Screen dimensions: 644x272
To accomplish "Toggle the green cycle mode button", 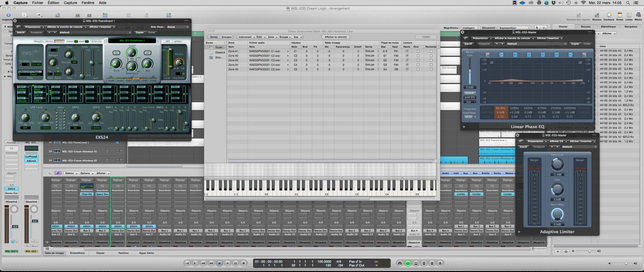I will coord(408,264).
